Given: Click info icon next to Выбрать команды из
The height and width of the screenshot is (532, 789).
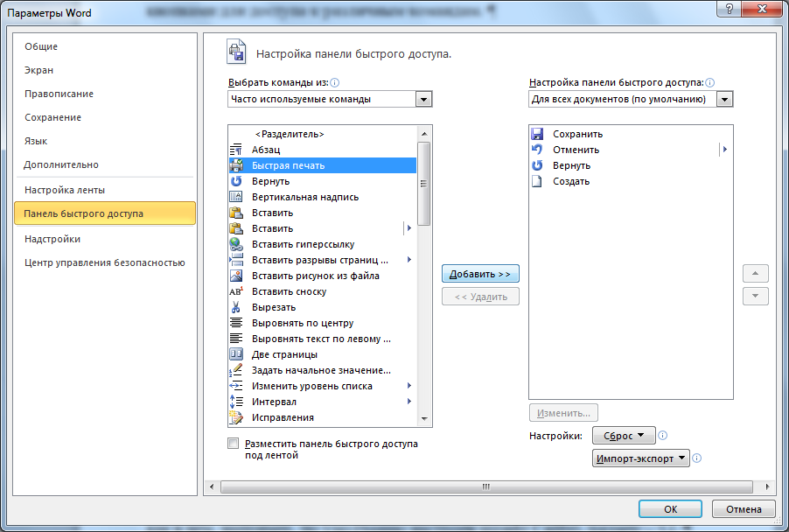Looking at the screenshot, I should (x=335, y=82).
